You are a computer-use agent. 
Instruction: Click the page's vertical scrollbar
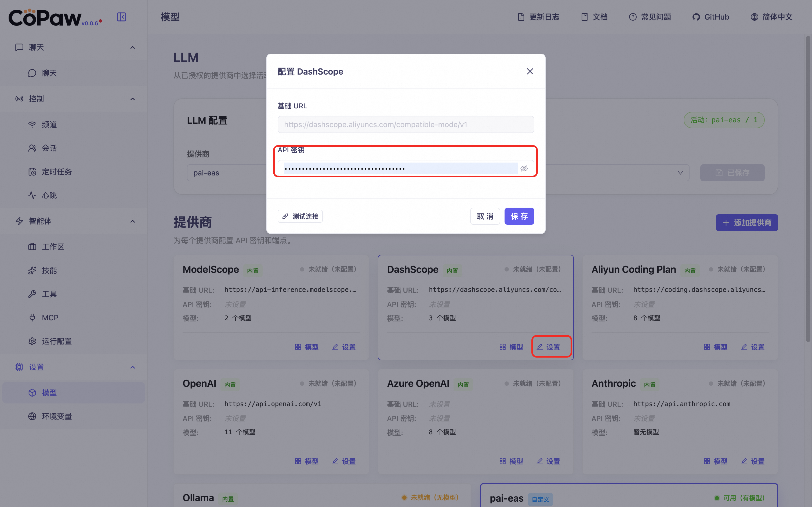click(808, 188)
